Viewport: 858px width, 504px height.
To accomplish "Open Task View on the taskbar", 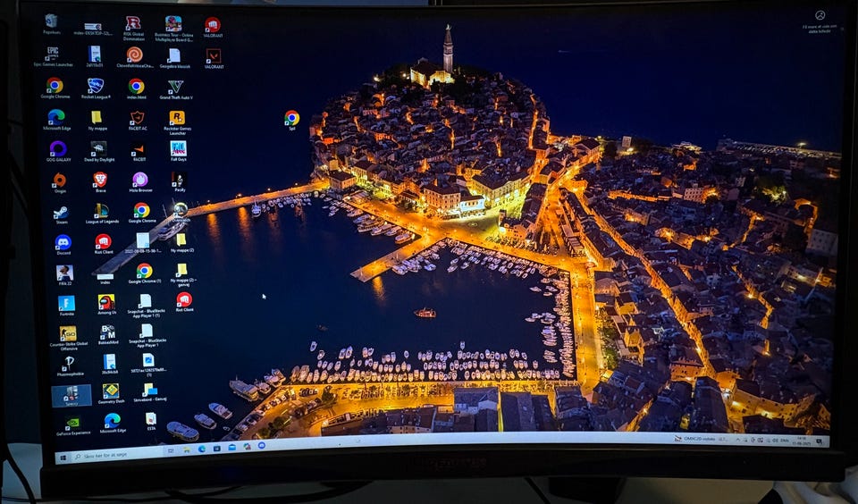I will pos(171,450).
